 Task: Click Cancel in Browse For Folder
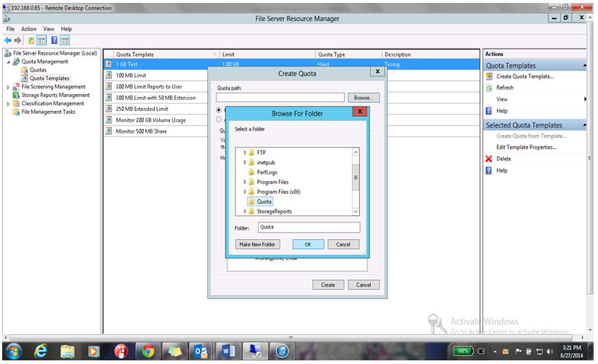click(x=343, y=244)
